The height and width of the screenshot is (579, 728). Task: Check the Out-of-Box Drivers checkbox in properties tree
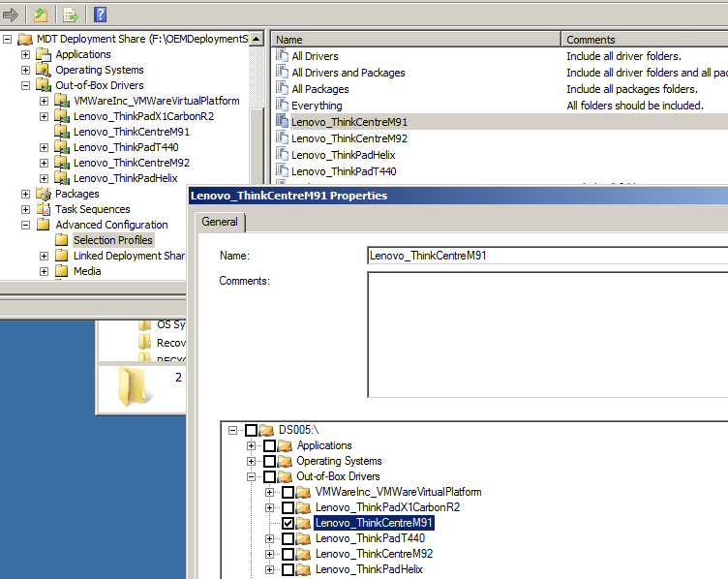270,476
